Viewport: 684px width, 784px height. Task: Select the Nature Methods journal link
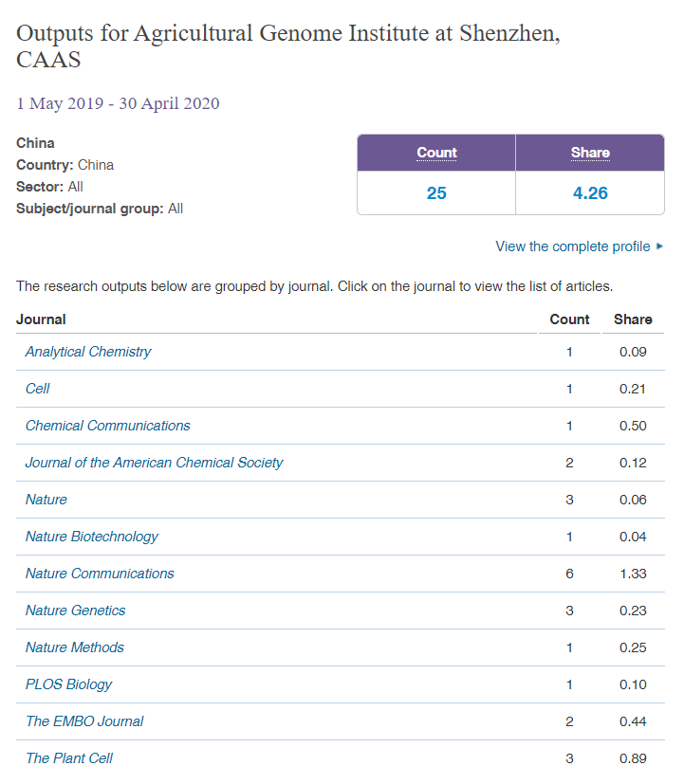(x=75, y=647)
